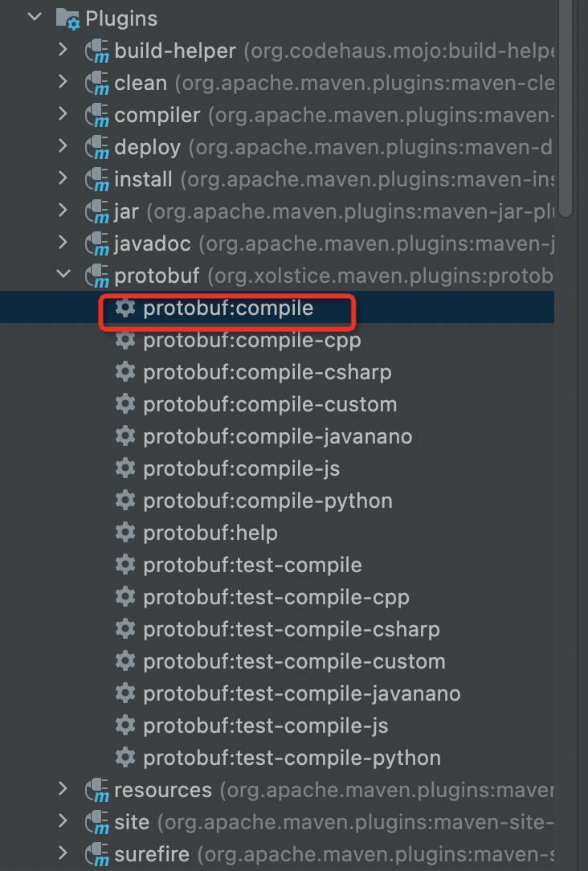The image size is (588, 871).
Task: Click the protobuf:compile goal gear icon
Action: [x=125, y=308]
